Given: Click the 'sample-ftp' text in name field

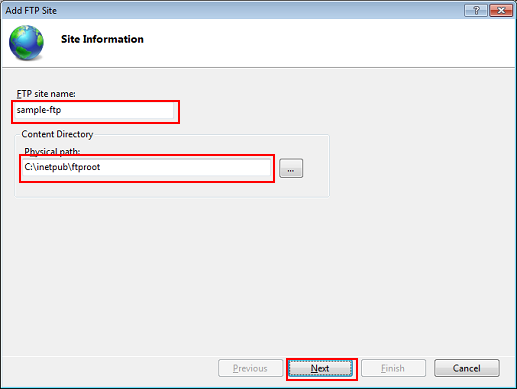Looking at the screenshot, I should point(39,110).
